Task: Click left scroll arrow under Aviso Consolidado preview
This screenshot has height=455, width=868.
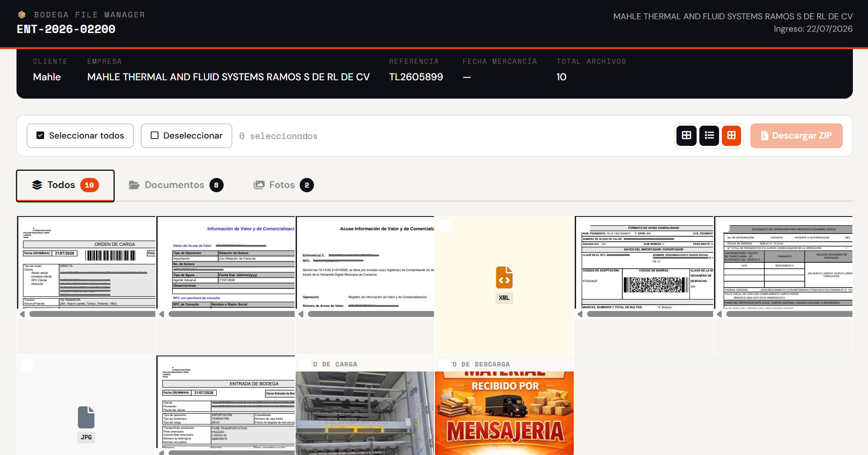Action: [x=580, y=314]
